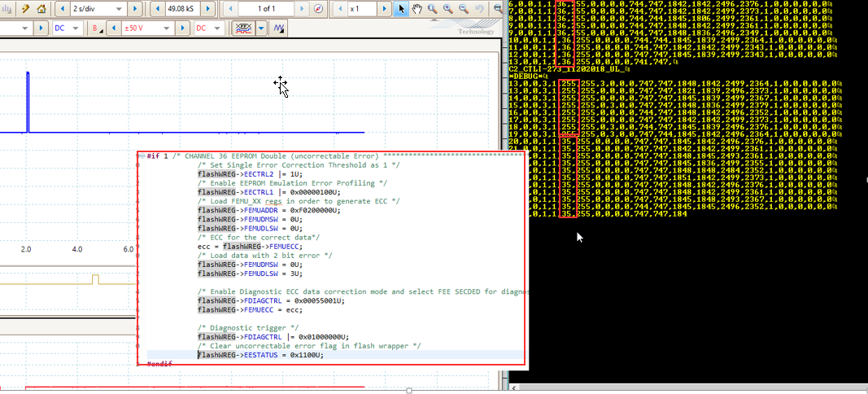Click the terminal row starting '10,0,0,1,1'
This screenshot has height=394, width=868.
pyautogui.click(x=672, y=40)
